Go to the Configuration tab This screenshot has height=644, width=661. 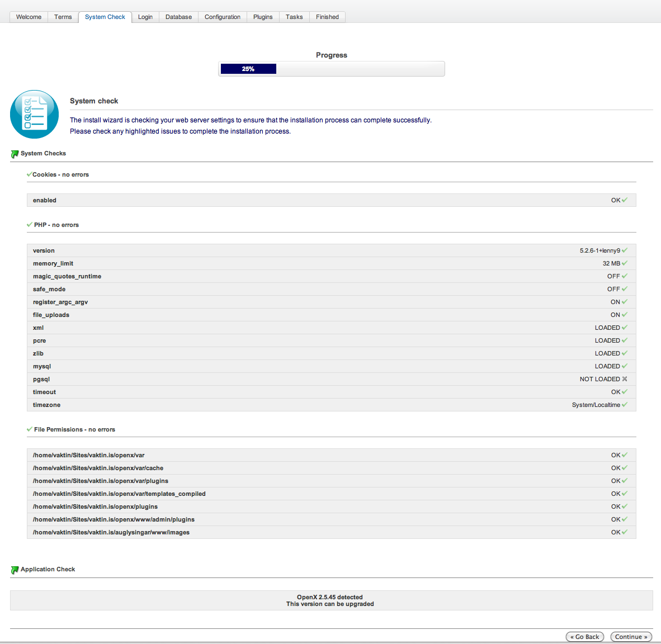pyautogui.click(x=222, y=17)
